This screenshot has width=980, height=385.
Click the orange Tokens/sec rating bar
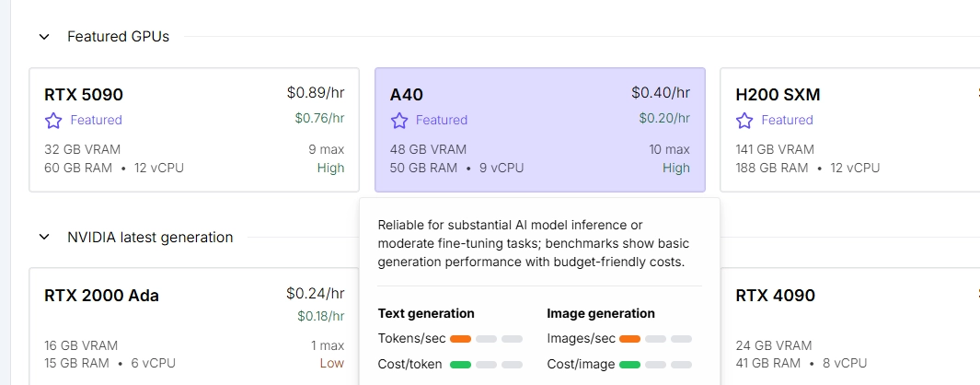click(x=461, y=339)
